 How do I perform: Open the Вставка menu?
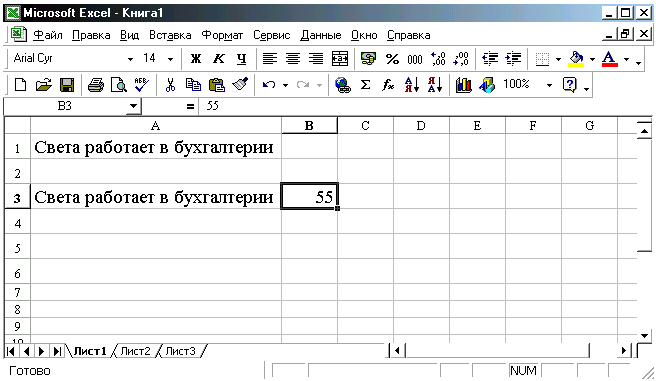[170, 35]
